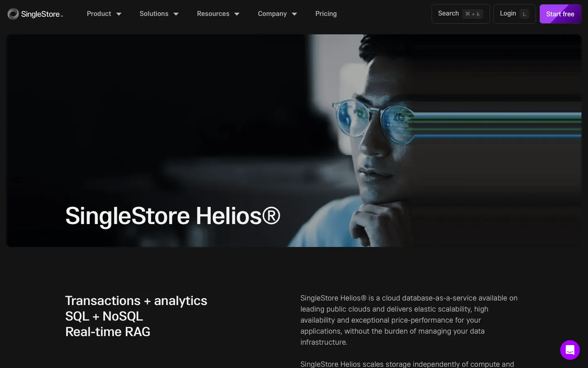Expand the Solutions dropdown arrow

(176, 14)
